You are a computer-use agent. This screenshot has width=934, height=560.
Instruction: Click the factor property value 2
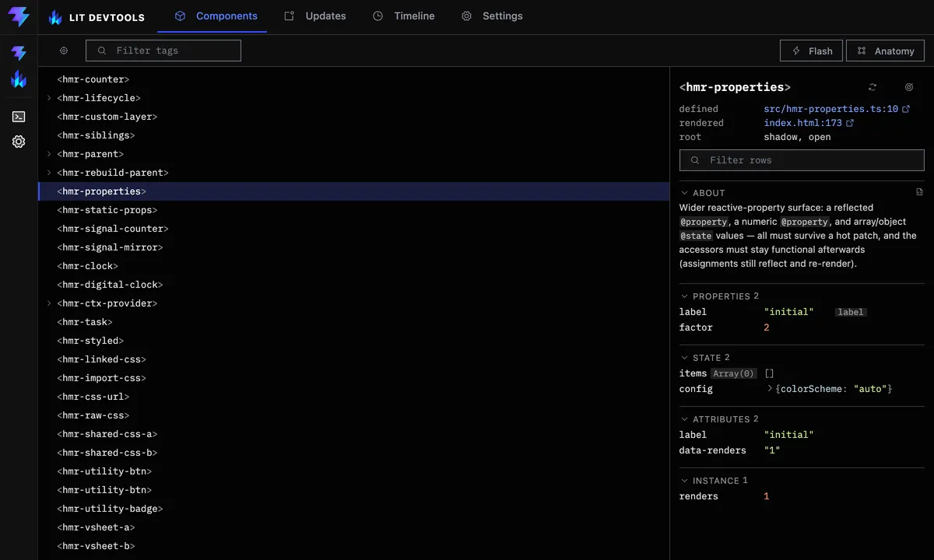[x=767, y=327]
